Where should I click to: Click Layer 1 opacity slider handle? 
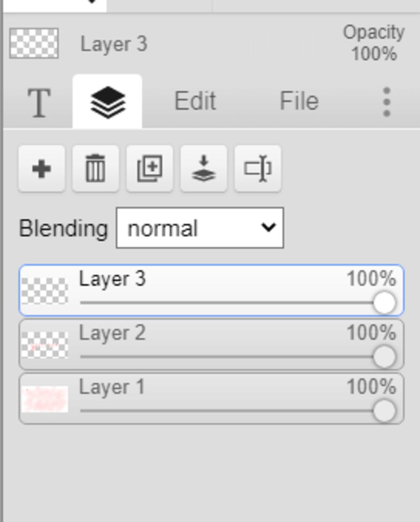[384, 411]
